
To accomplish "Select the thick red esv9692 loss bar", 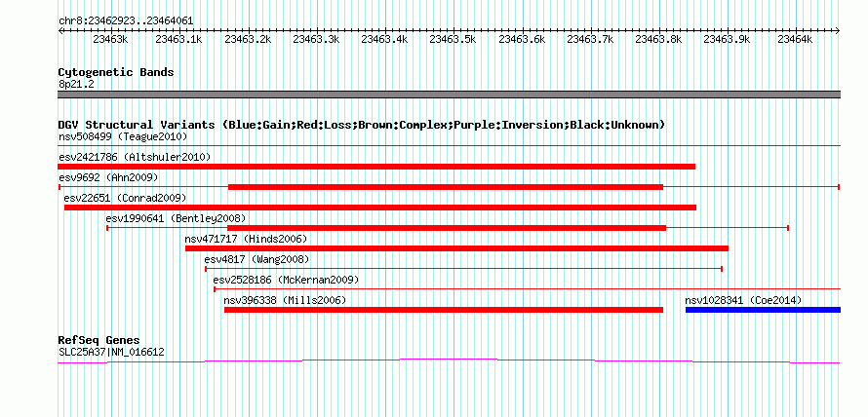I will tap(446, 187).
